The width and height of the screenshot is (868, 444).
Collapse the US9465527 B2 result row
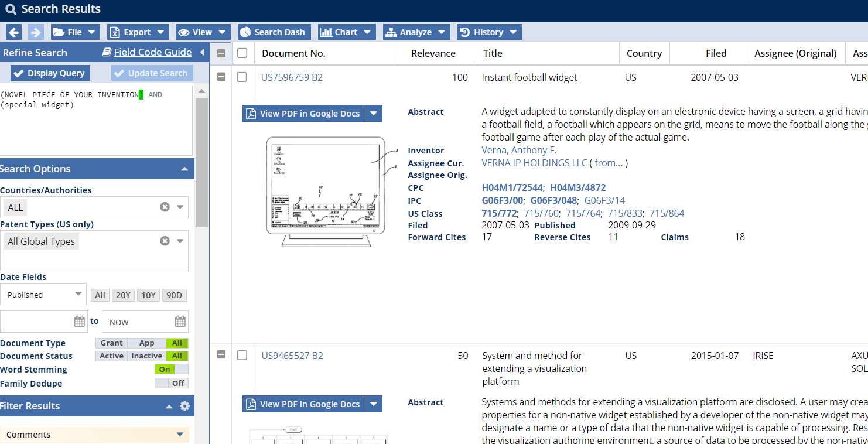tap(221, 354)
